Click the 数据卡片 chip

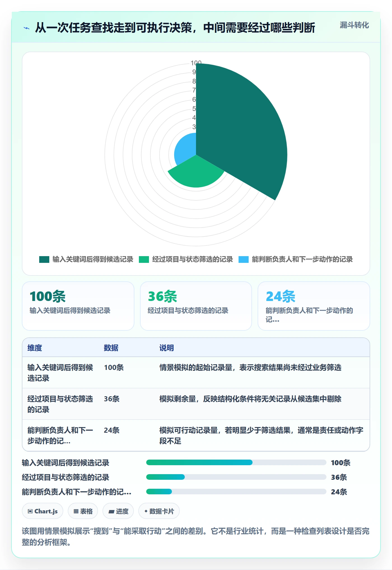[x=159, y=511]
